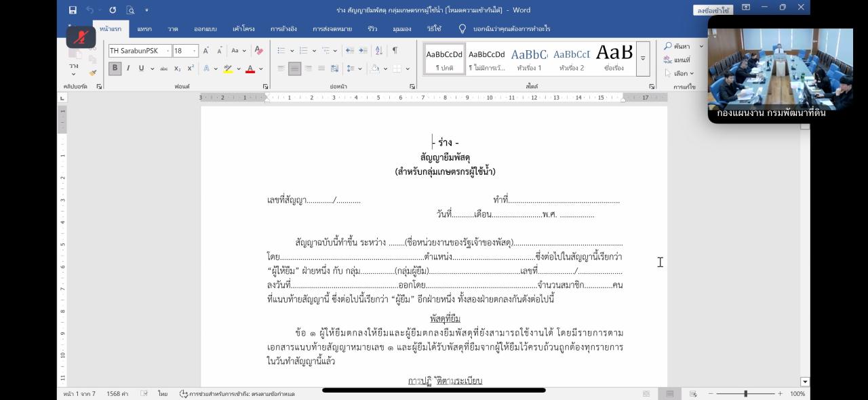Apply italic formatting from the font group
The height and width of the screenshot is (400, 868).
click(x=128, y=68)
